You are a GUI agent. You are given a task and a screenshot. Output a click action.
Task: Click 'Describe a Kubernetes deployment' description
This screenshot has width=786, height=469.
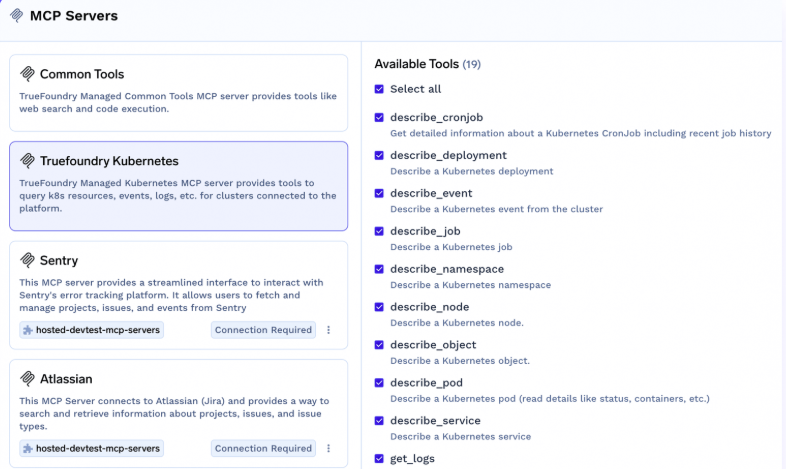click(x=472, y=171)
